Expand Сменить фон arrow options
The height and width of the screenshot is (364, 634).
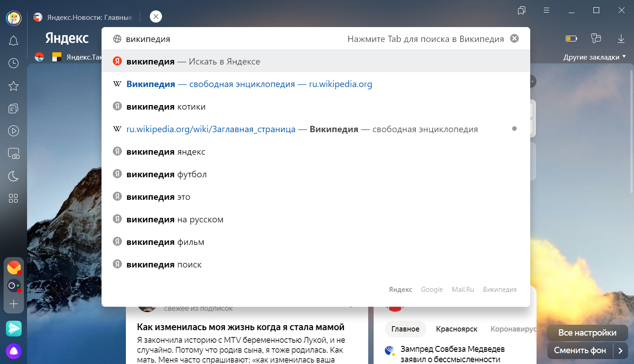click(620, 350)
